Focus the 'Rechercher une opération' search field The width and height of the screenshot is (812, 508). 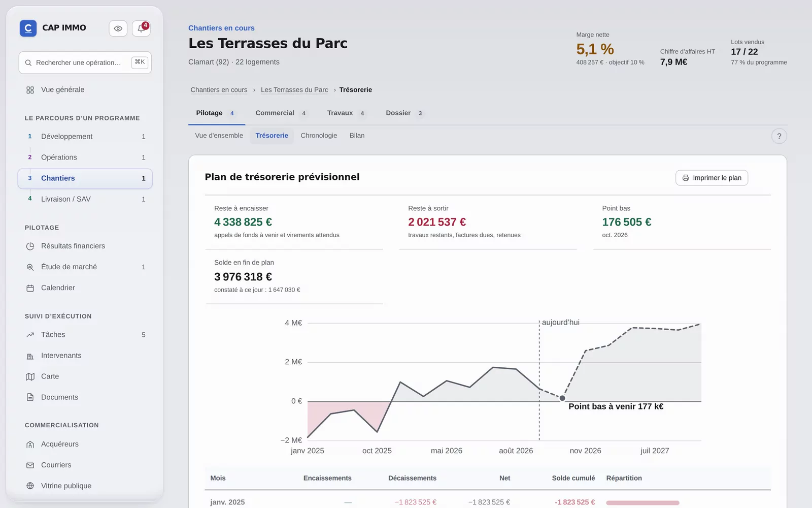click(x=85, y=62)
